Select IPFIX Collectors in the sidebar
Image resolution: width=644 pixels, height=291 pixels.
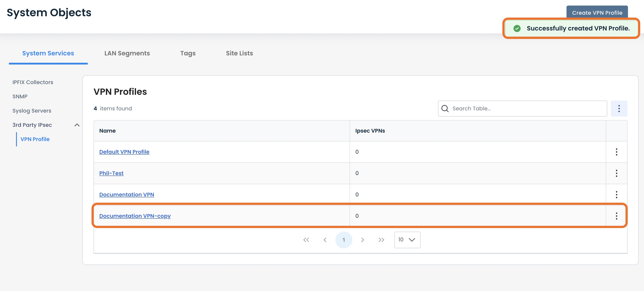pyautogui.click(x=33, y=82)
